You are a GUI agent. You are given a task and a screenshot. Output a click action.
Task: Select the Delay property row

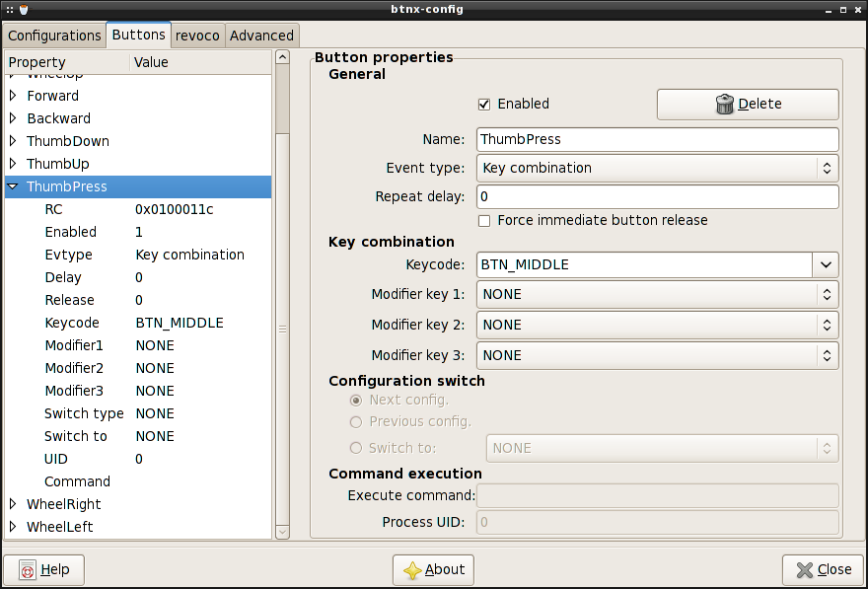(x=138, y=277)
